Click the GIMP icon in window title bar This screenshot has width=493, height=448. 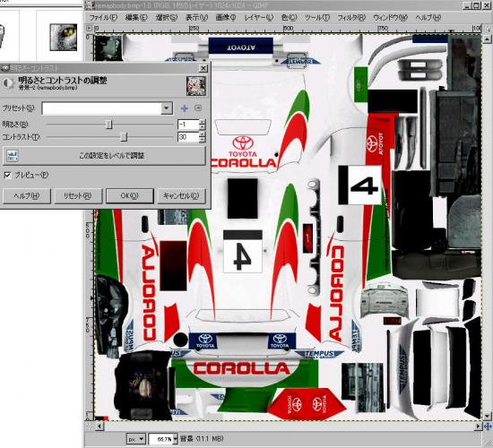click(x=90, y=5)
